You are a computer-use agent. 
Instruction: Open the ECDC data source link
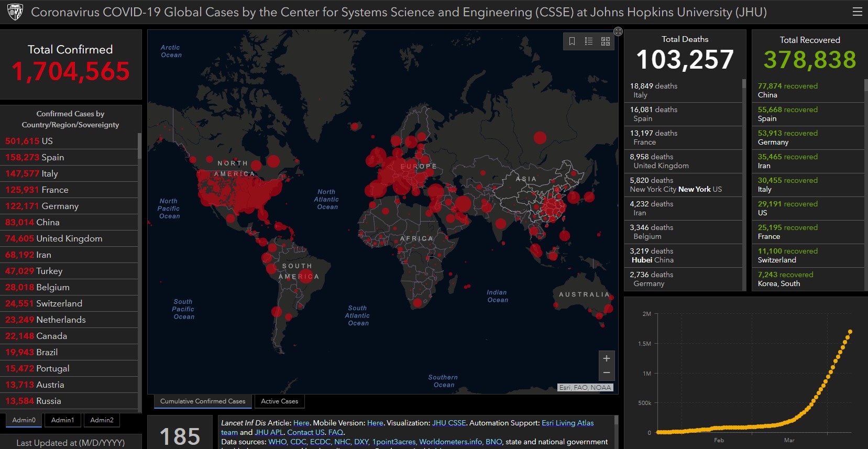(x=320, y=442)
